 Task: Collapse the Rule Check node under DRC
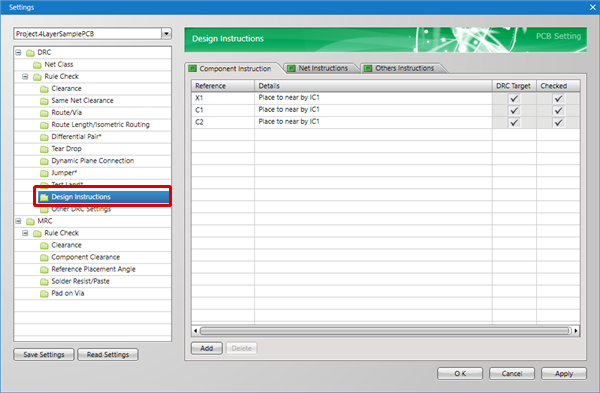pyautogui.click(x=25, y=77)
